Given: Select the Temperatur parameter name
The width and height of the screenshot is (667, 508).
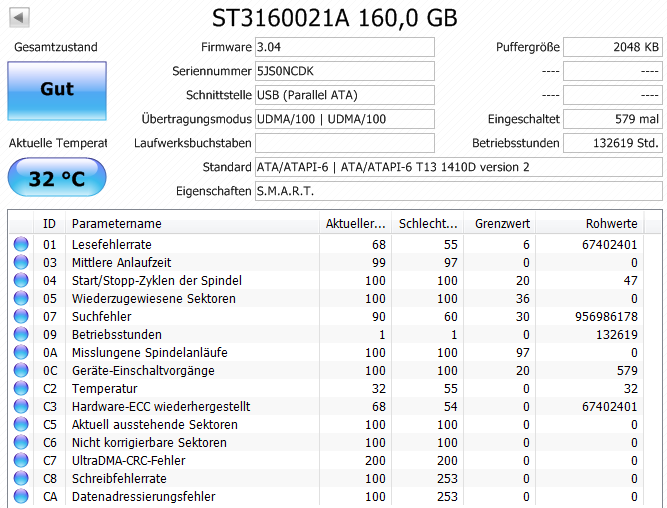Looking at the screenshot, I should (x=104, y=388).
